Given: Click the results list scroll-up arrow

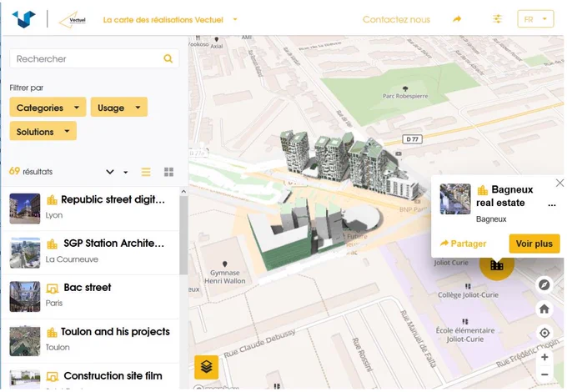Looking at the screenshot, I should point(183,191).
